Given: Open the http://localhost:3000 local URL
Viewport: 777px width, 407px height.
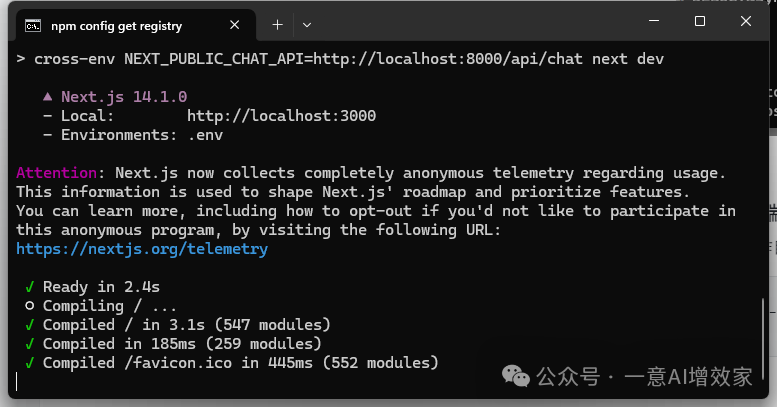Looking at the screenshot, I should coord(281,116).
